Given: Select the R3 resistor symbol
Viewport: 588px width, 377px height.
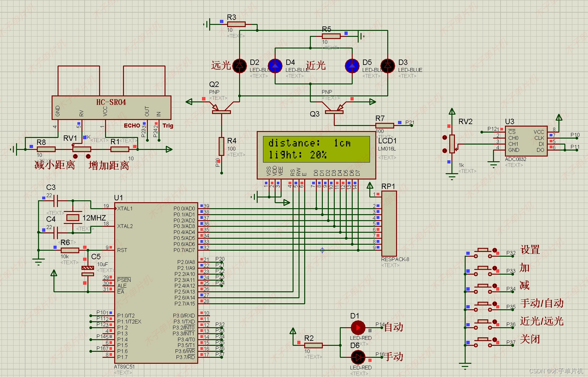Looking at the screenshot, I should tap(236, 24).
